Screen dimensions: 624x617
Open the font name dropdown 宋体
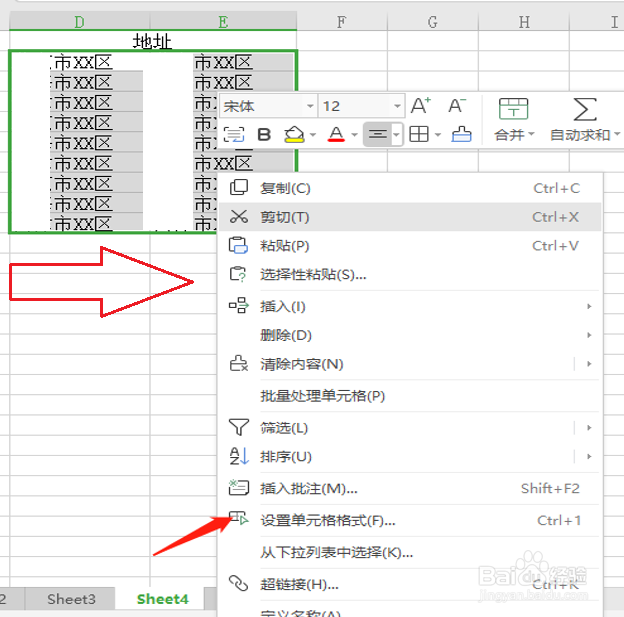pos(269,106)
